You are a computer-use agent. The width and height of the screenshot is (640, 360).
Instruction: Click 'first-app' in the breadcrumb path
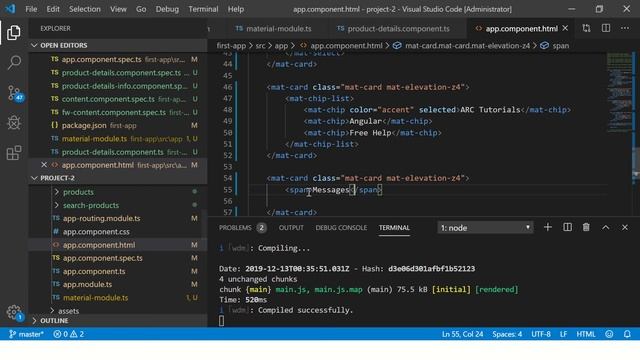(231, 46)
